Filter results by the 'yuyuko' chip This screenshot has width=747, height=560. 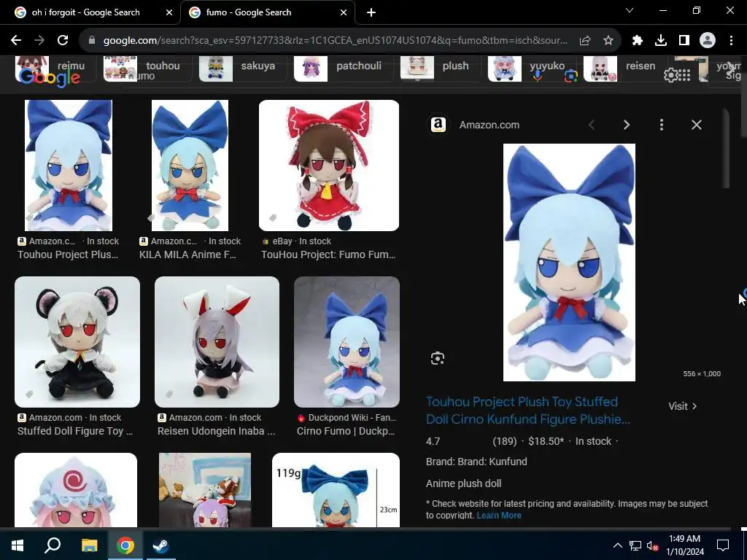pos(532,68)
